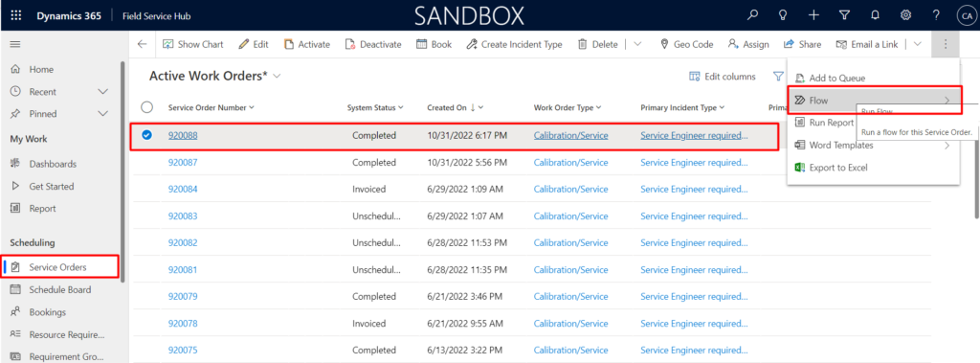Click the plus quick-create icon
This screenshot has width=980, height=363.
[x=813, y=15]
